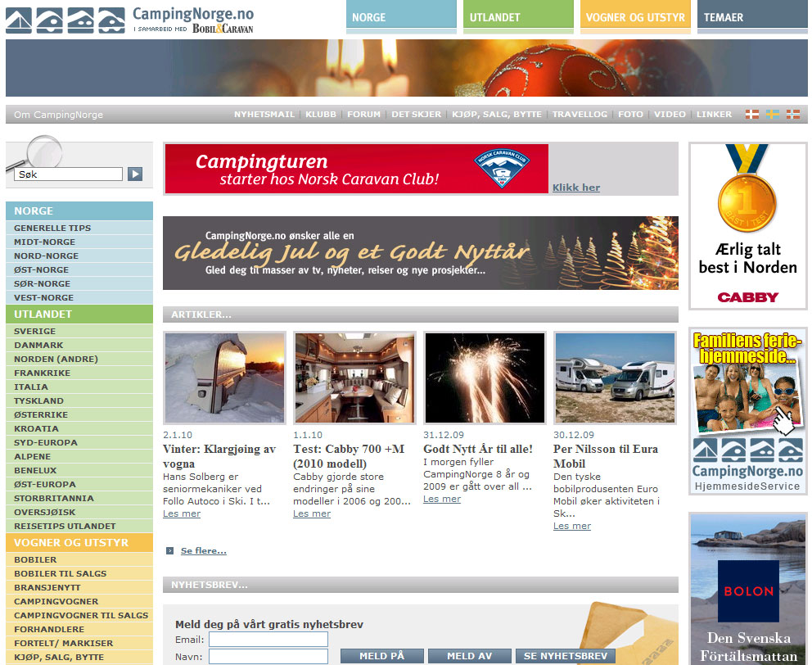The width and height of the screenshot is (812, 665).
Task: Open FORUM in the navigation bar
Action: (x=363, y=115)
